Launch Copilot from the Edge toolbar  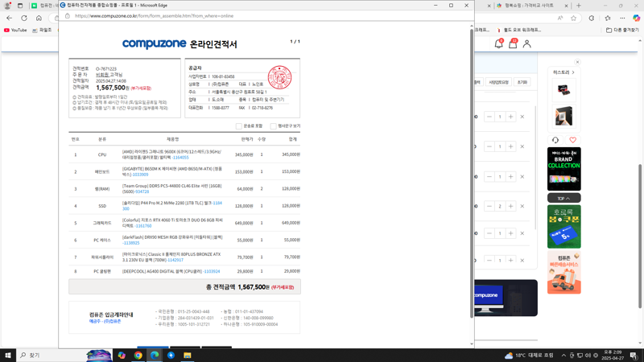(x=636, y=18)
